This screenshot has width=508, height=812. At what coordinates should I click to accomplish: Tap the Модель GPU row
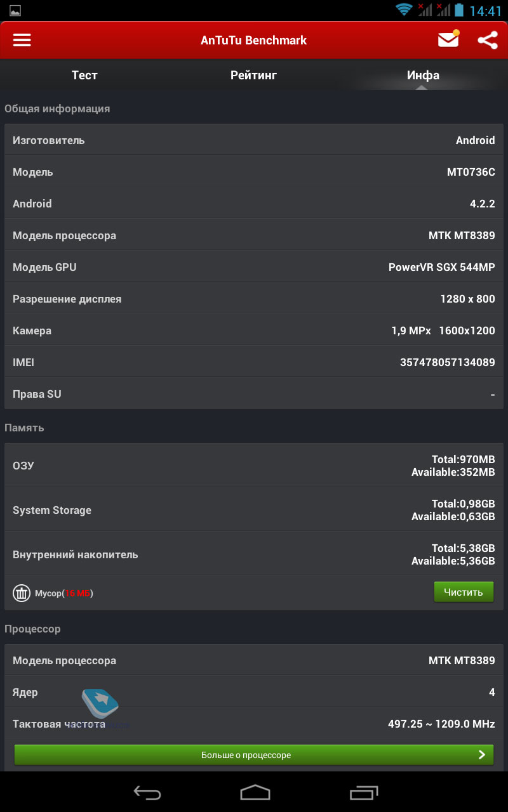click(254, 267)
